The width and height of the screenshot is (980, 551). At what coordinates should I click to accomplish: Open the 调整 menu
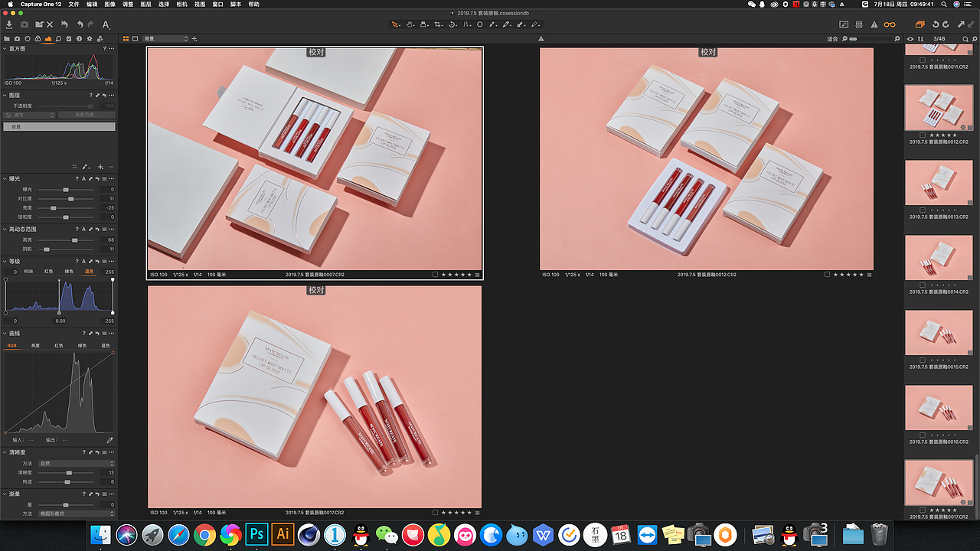[x=128, y=5]
